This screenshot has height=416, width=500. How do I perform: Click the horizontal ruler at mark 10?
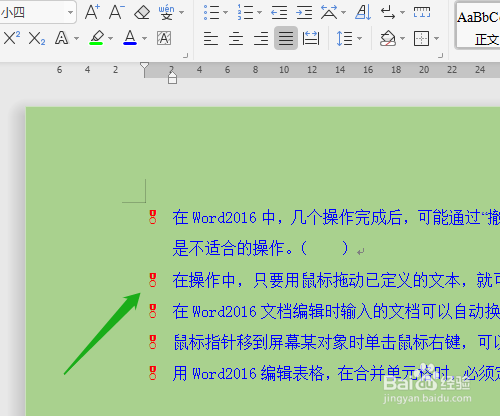tap(284, 70)
